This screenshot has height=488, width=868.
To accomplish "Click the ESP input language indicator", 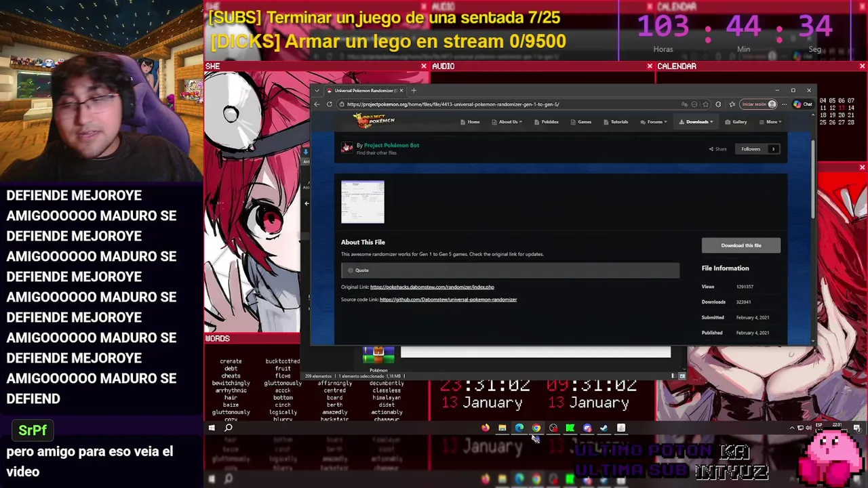I will coord(818,426).
